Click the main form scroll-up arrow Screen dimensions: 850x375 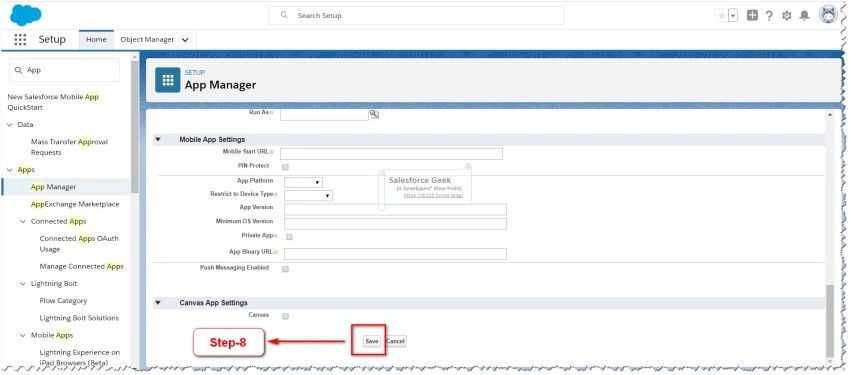point(830,115)
